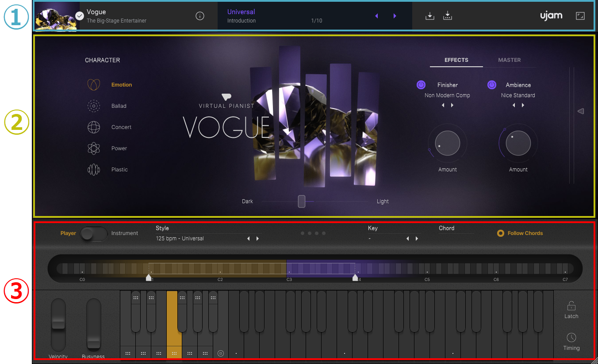Click the Dark to Light slider handle

302,201
